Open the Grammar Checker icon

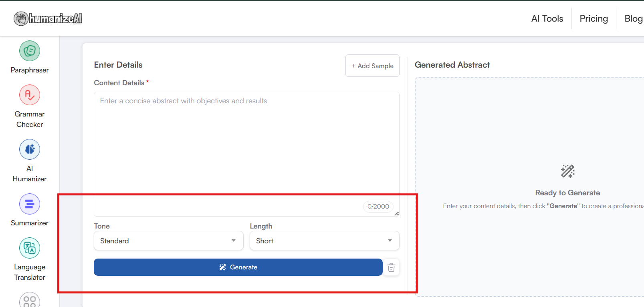pyautogui.click(x=30, y=95)
